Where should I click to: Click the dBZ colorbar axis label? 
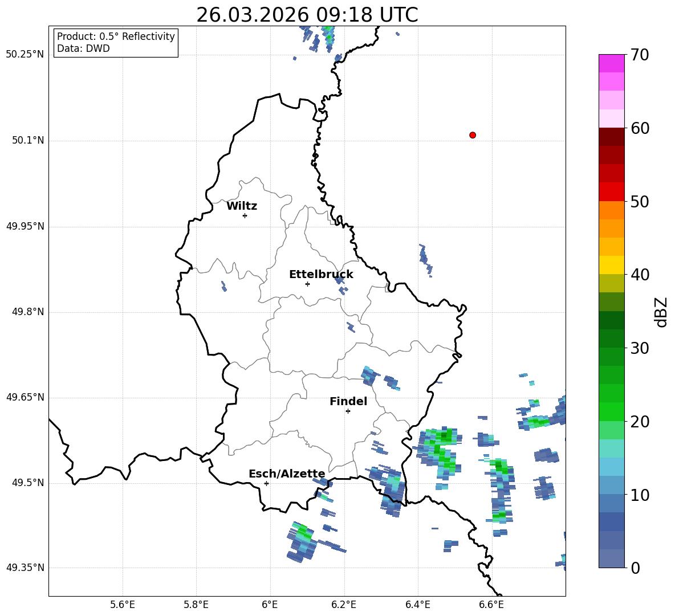coord(662,312)
